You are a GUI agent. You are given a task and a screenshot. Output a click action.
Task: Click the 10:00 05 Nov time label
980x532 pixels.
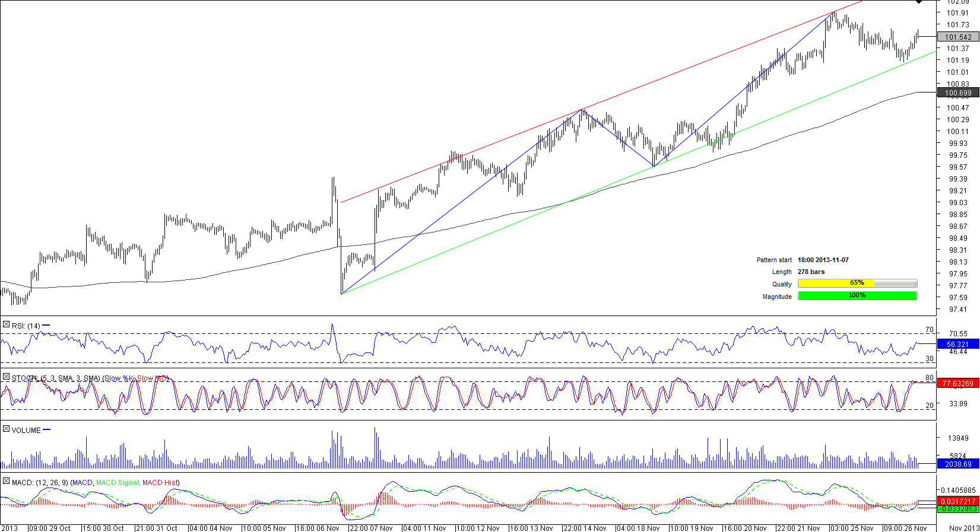[264, 528]
